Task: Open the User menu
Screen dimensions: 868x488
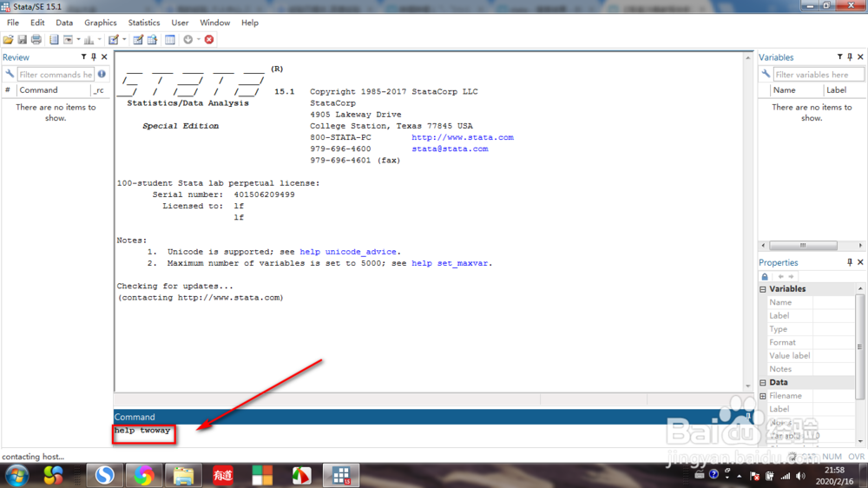Action: tap(180, 23)
